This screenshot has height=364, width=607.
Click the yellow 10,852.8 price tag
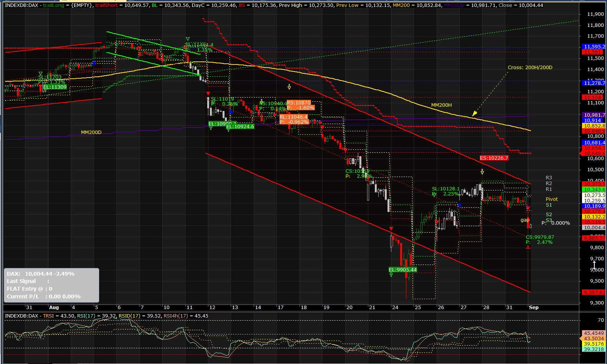coord(594,126)
